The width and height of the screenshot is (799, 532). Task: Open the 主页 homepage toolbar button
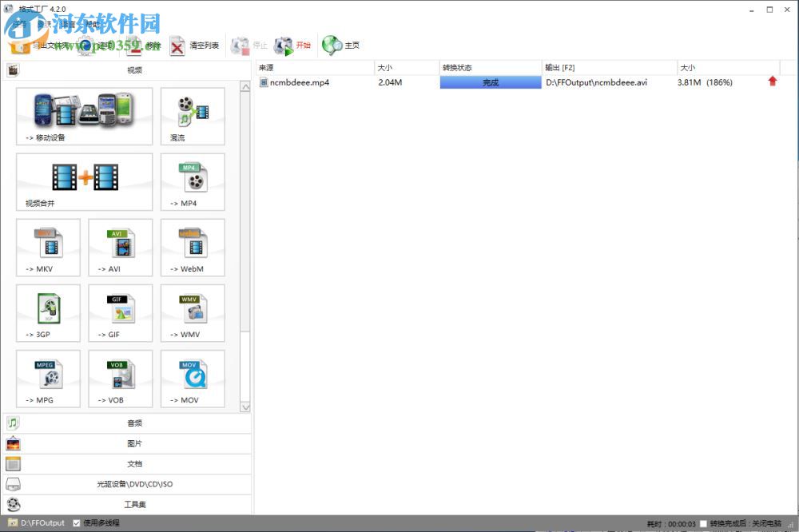(341, 46)
